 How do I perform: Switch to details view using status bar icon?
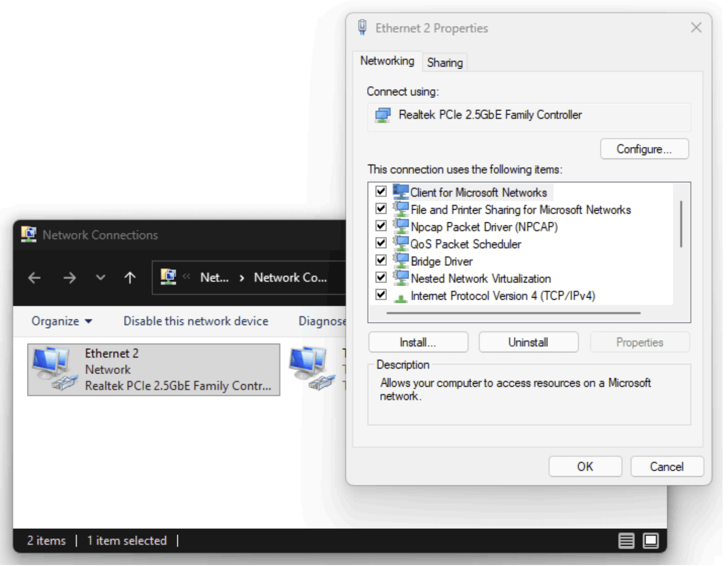click(626, 540)
